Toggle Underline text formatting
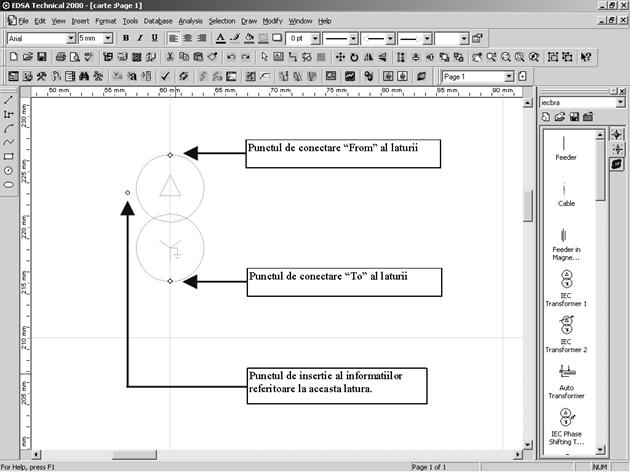Image resolution: width=630 pixels, height=472 pixels. [154, 38]
